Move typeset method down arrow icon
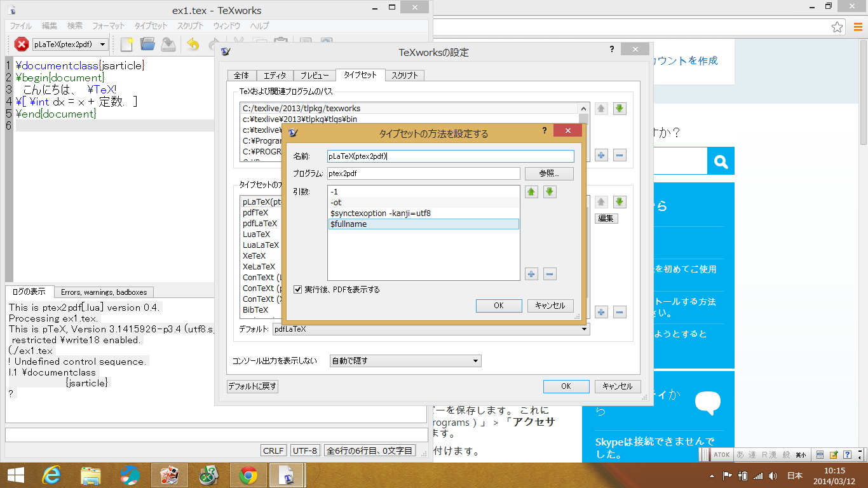 pyautogui.click(x=620, y=202)
